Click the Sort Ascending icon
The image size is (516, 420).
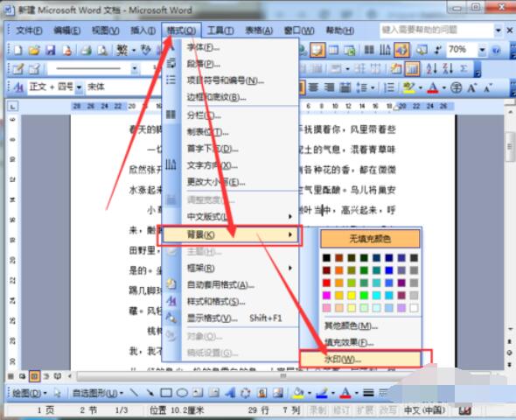click(x=431, y=68)
